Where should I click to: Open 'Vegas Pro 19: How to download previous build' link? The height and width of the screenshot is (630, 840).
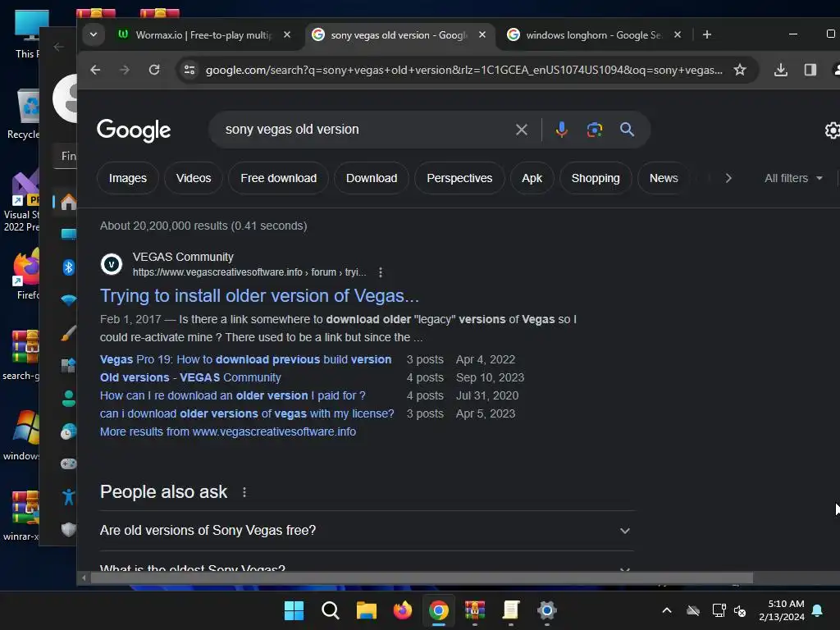(245, 359)
